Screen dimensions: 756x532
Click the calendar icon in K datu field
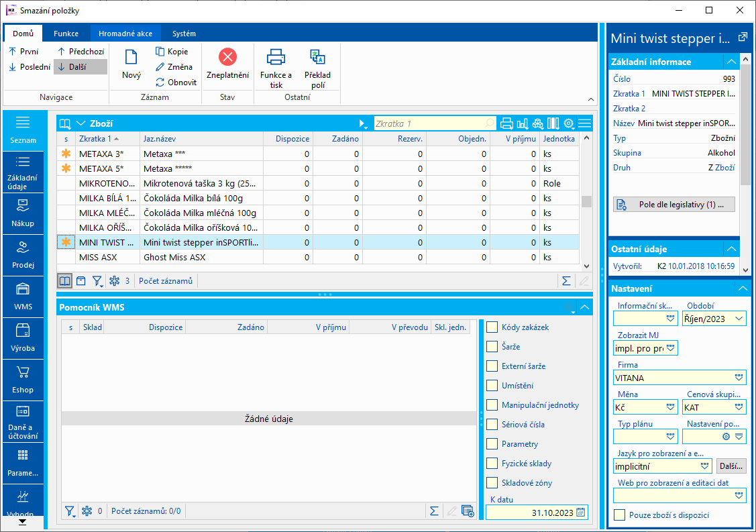[581, 513]
